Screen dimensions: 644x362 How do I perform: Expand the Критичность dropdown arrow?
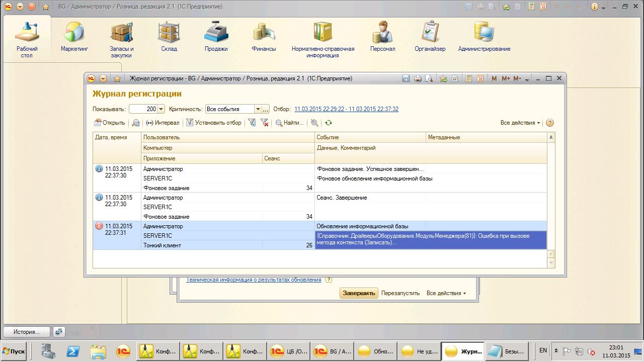click(258, 109)
